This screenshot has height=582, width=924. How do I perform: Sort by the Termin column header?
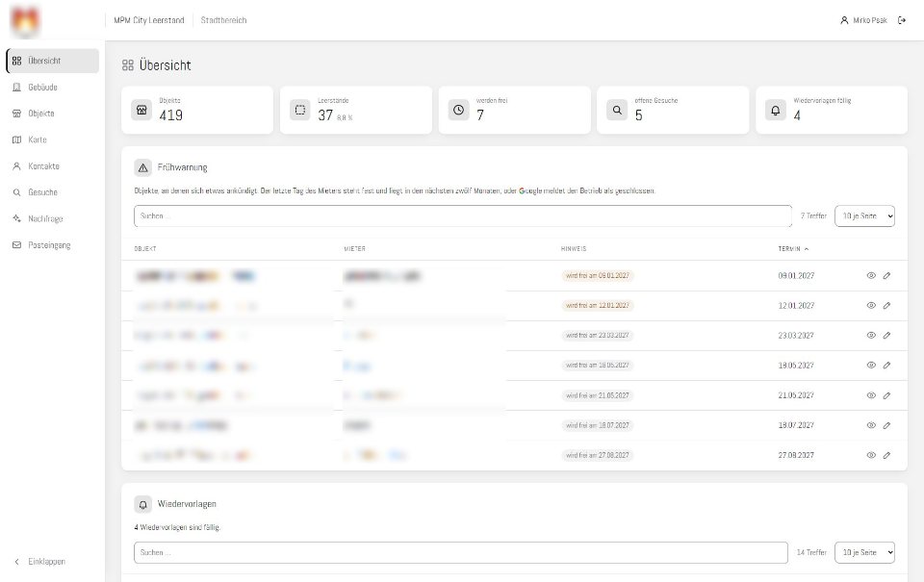793,249
